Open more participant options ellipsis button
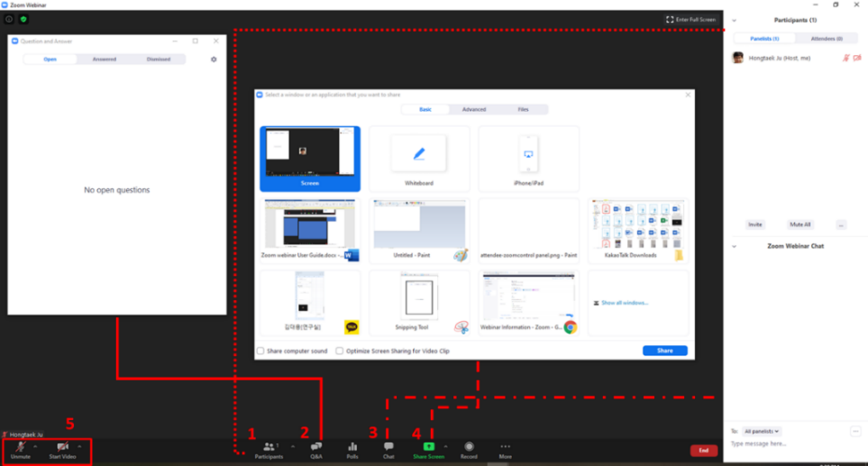Screen dimensions: 868x466 (842, 224)
